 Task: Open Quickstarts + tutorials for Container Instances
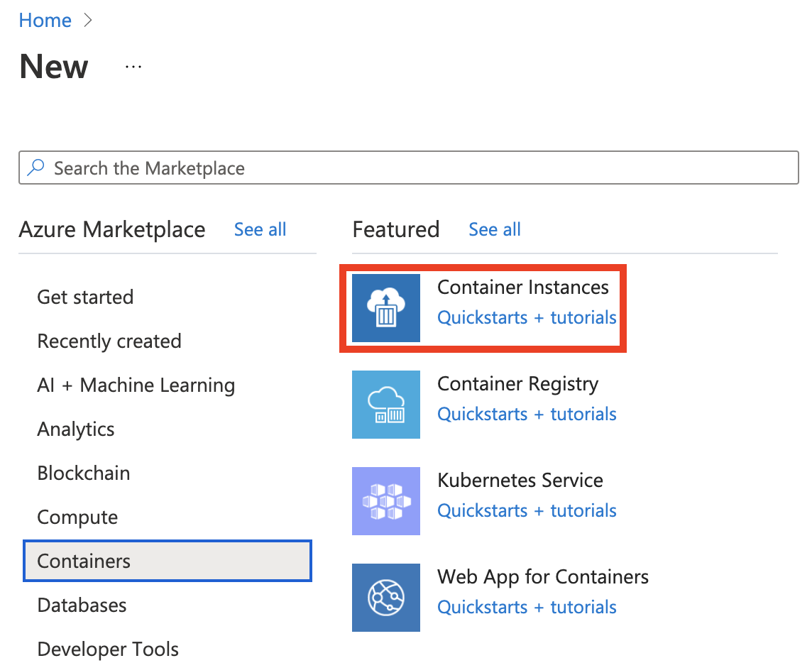pyautogui.click(x=527, y=317)
